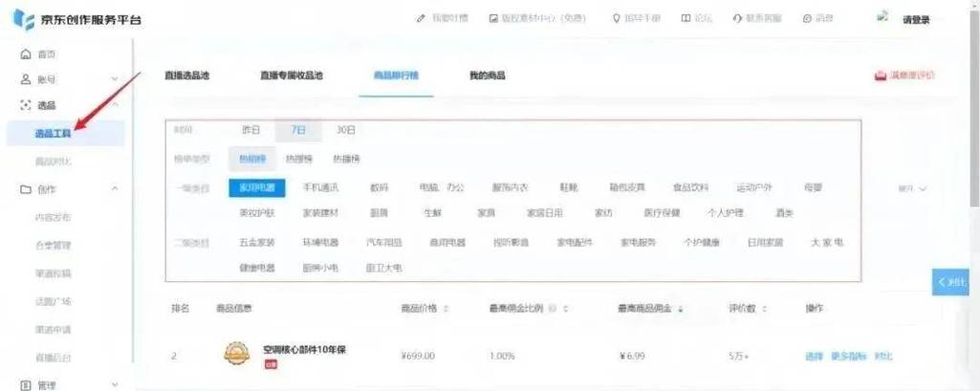The width and height of the screenshot is (980, 391).
Task: Select the 汽车用品 subcategory
Action: point(383,243)
